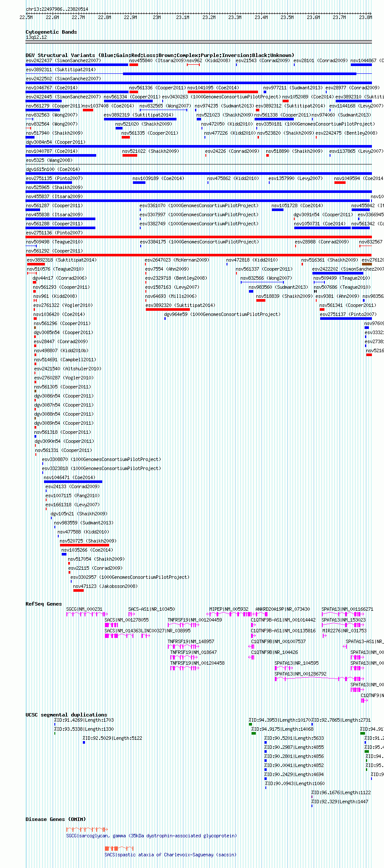Open variant nsv514691 (Campbell2011)
The image size is (384, 868).
65,360
